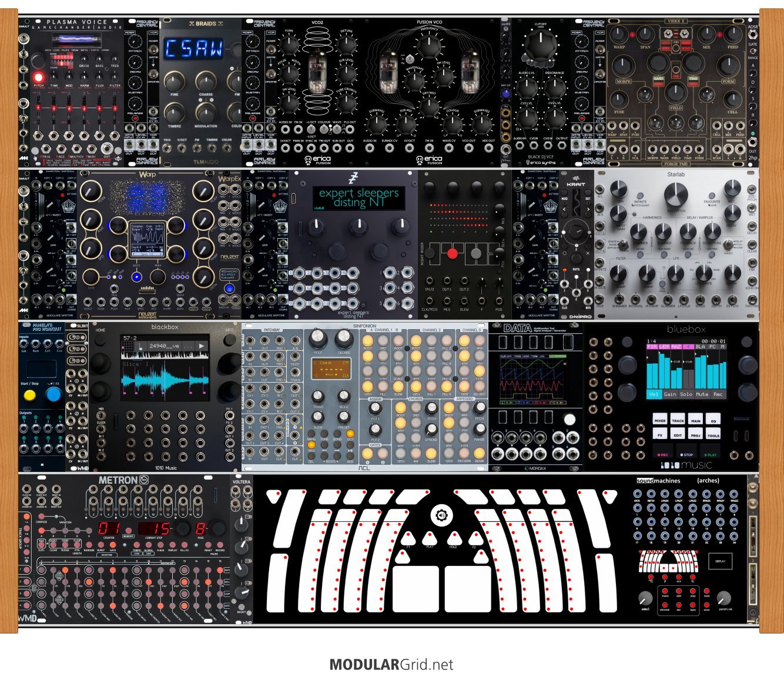Click the speaker-gear icon on the large Arches panel
This screenshot has height=677, width=784.
441,516
